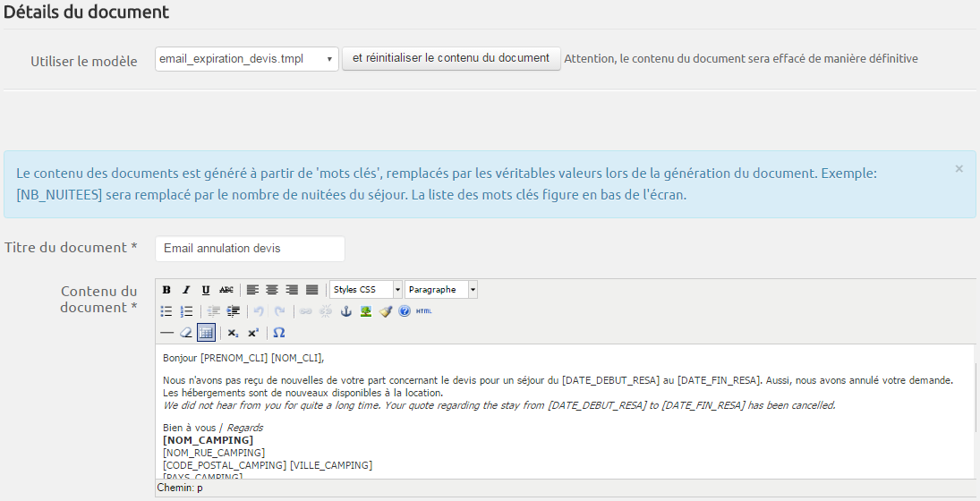Center-align the paragraph text
The image size is (980, 501).
click(272, 290)
